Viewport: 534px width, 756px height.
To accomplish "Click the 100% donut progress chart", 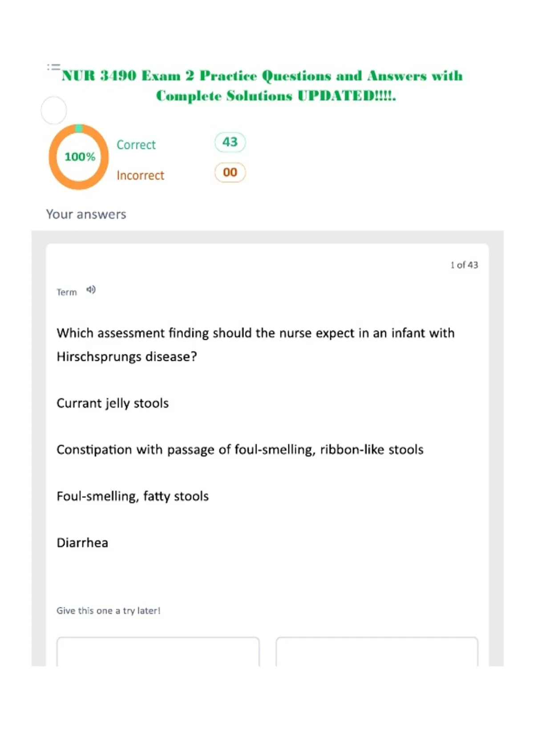I will click(x=79, y=157).
